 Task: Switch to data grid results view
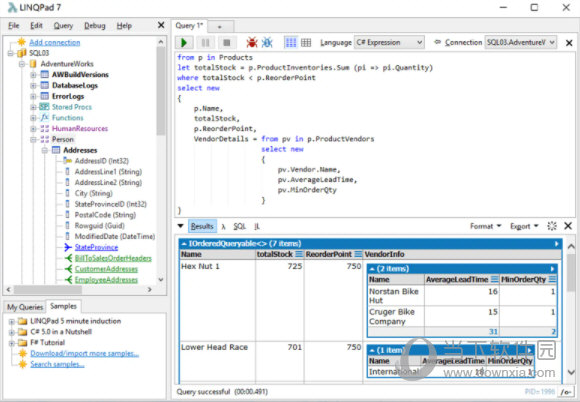[x=306, y=43]
